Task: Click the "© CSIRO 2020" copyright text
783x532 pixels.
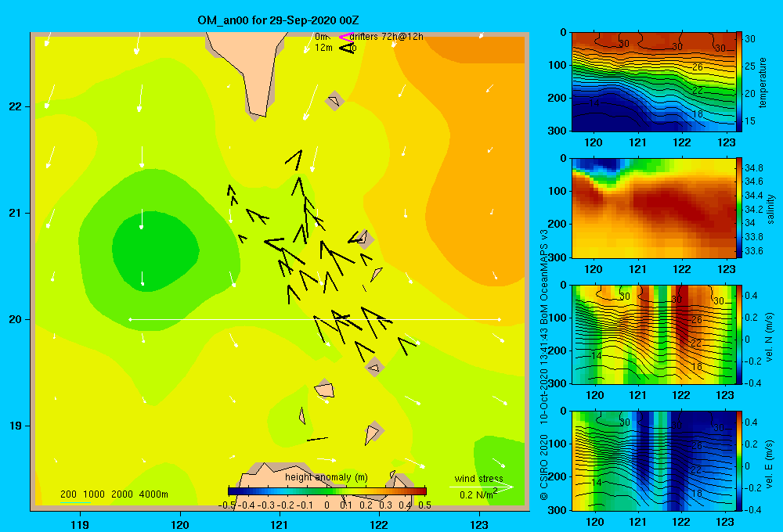Action: tap(544, 467)
